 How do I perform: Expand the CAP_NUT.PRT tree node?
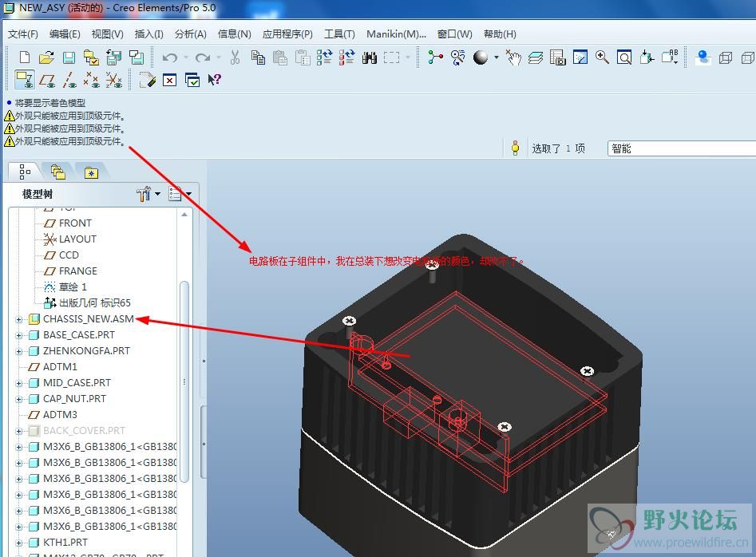point(19,400)
